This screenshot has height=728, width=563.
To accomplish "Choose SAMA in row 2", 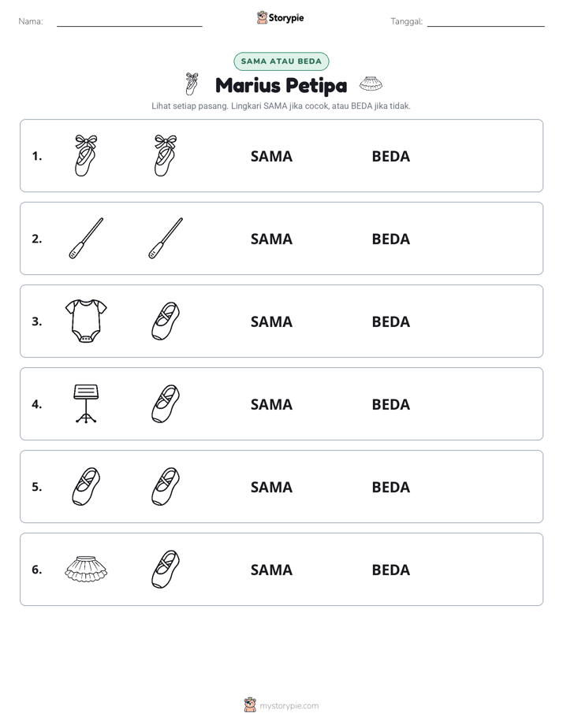I will click(x=271, y=239).
